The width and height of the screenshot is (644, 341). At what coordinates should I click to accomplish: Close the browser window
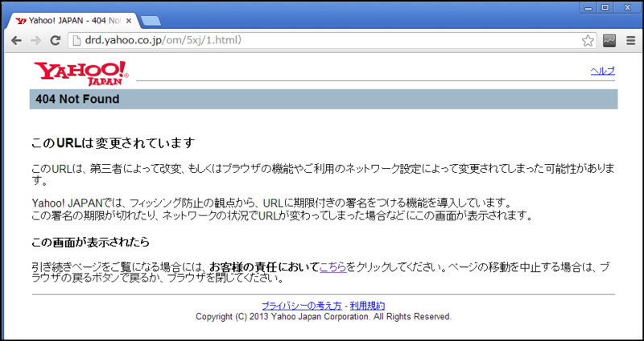pos(628,7)
